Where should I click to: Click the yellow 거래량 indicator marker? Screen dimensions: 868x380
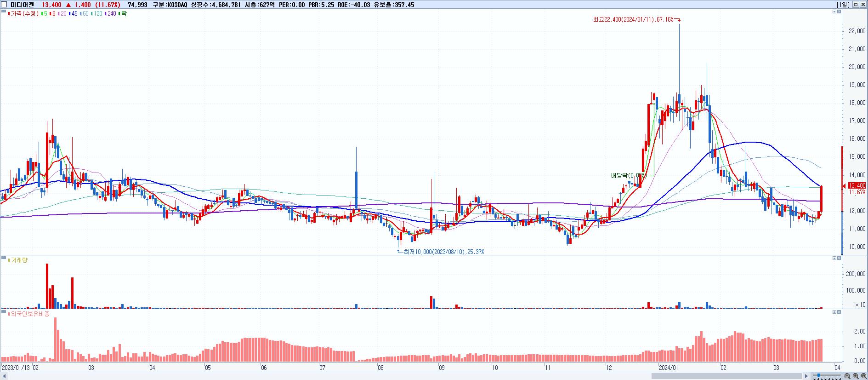(x=9, y=260)
